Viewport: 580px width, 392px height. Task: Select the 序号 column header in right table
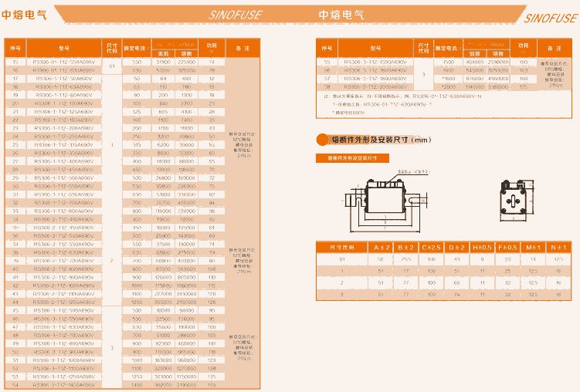326,48
